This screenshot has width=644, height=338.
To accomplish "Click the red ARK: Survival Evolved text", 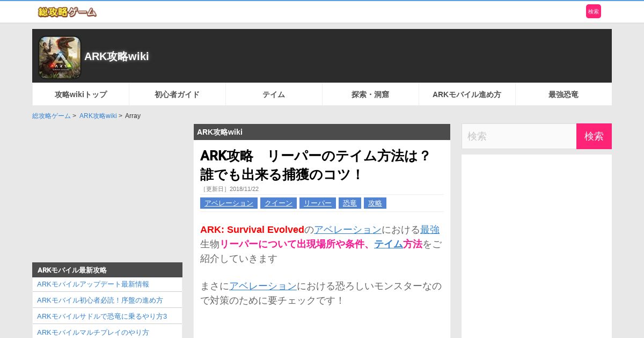I will (252, 230).
